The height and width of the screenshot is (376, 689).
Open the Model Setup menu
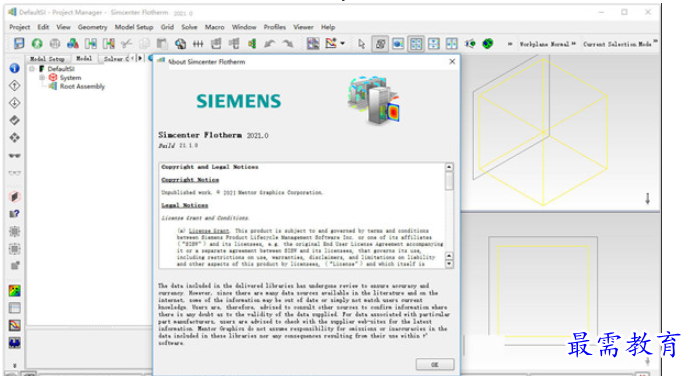point(134,27)
